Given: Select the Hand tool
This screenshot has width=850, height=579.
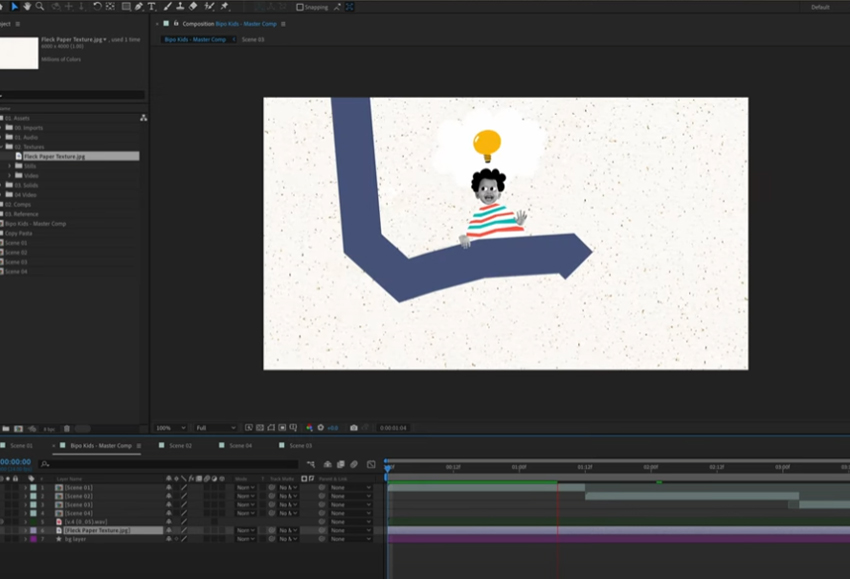Looking at the screenshot, I should tap(27, 7).
